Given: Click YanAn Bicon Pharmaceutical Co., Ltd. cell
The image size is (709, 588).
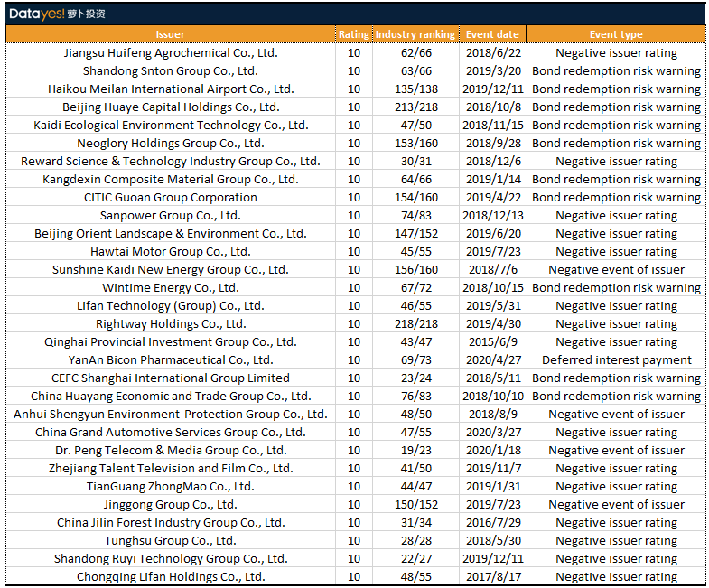Looking at the screenshot, I should [170, 360].
